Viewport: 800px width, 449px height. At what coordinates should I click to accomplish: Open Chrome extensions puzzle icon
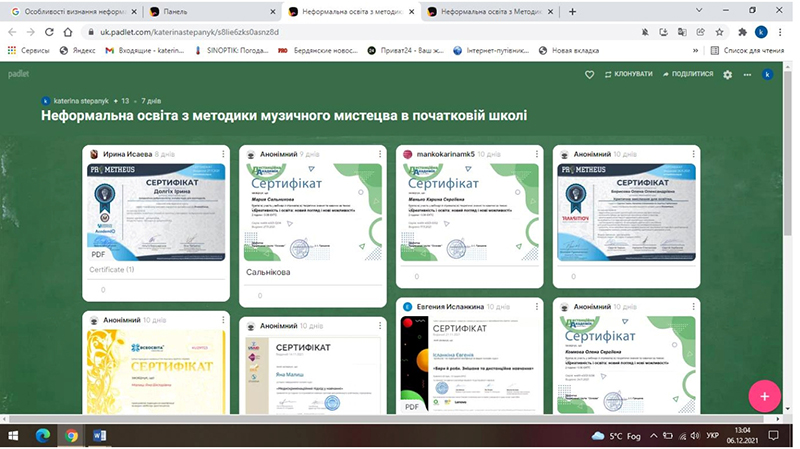coord(742,32)
